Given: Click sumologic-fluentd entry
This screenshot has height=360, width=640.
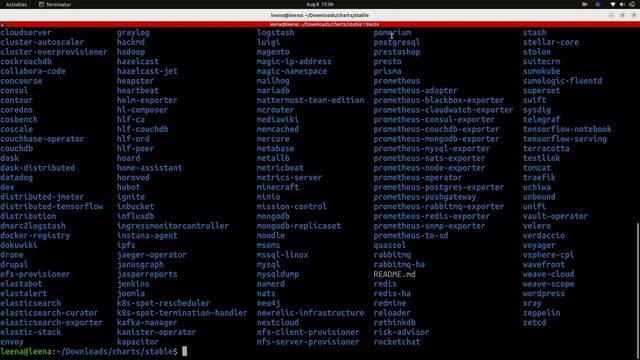Looking at the screenshot, I should (x=562, y=81).
